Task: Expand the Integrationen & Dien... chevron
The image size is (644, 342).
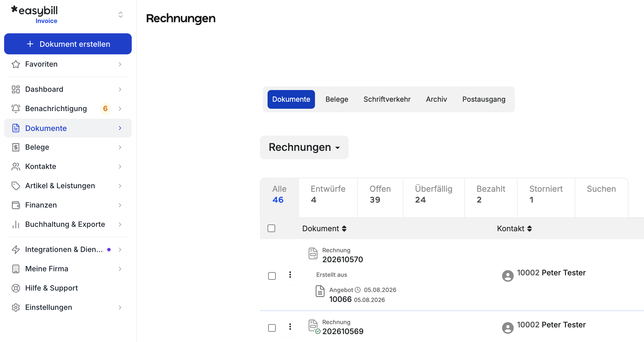Action: coord(120,250)
